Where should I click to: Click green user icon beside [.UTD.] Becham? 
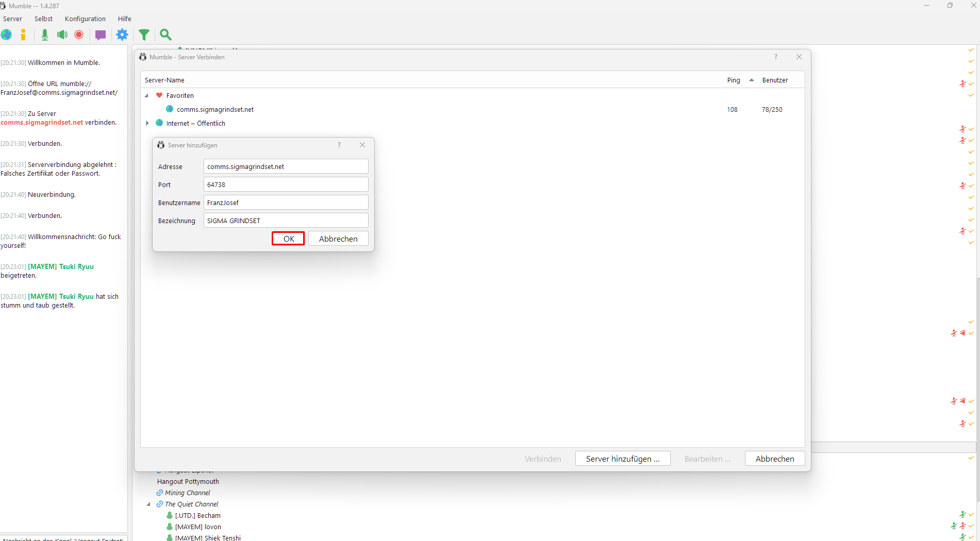(x=170, y=516)
